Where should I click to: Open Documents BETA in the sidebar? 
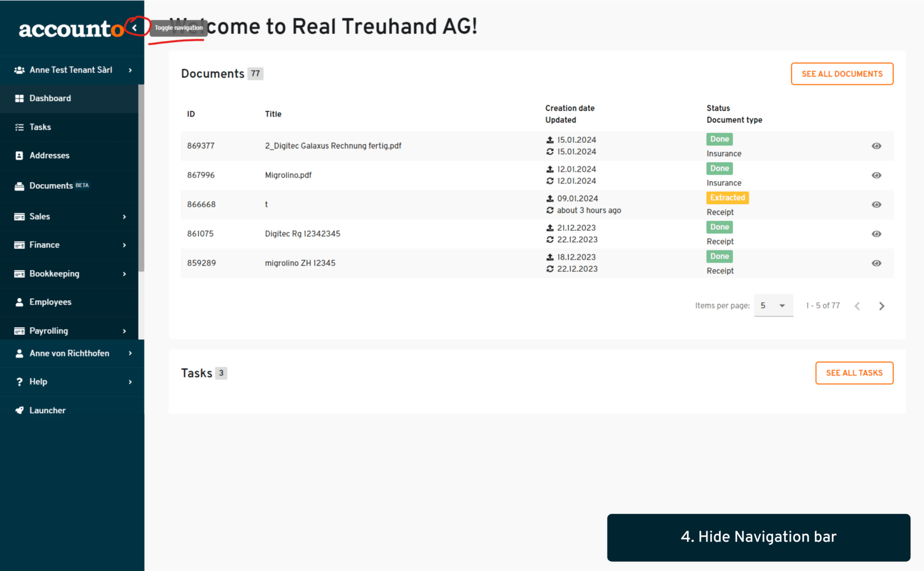pyautogui.click(x=69, y=186)
